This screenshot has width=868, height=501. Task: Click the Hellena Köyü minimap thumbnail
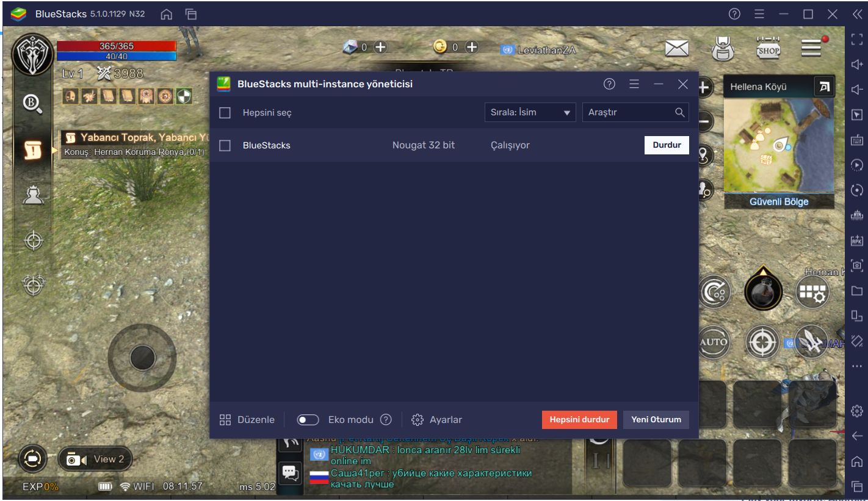(x=778, y=146)
